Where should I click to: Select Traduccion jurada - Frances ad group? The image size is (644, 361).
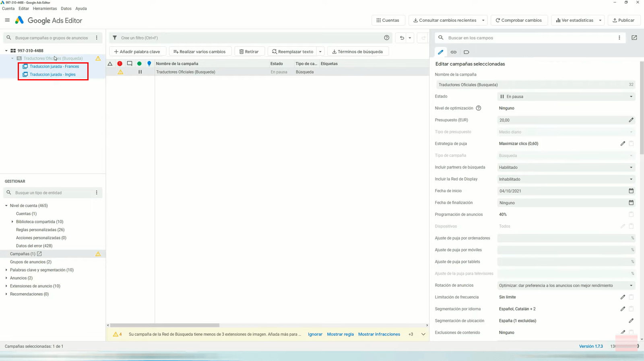point(54,66)
